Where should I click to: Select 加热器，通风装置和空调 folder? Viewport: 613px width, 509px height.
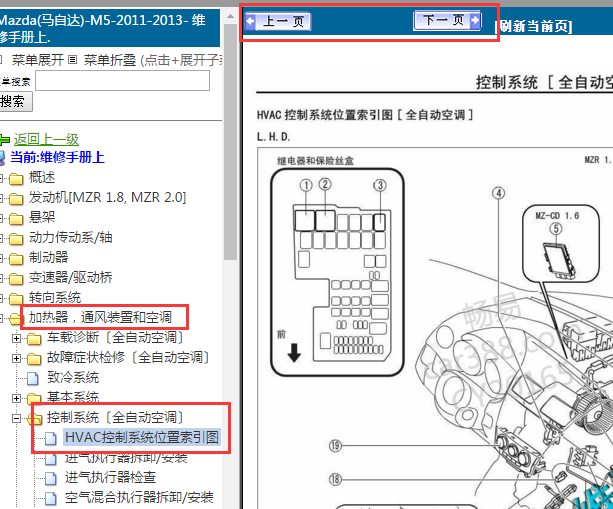[100, 317]
